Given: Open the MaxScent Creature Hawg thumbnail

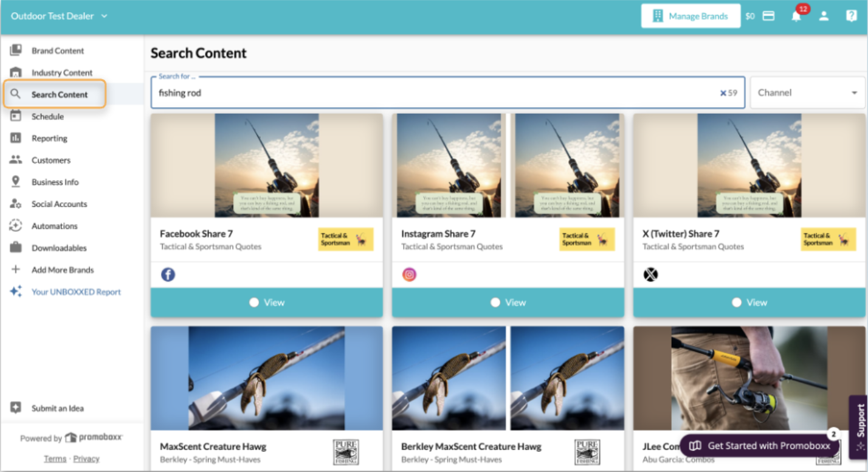Looking at the screenshot, I should click(266, 378).
